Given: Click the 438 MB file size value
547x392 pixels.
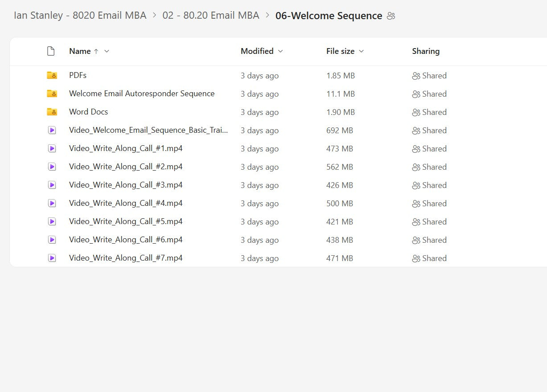Looking at the screenshot, I should coord(340,240).
